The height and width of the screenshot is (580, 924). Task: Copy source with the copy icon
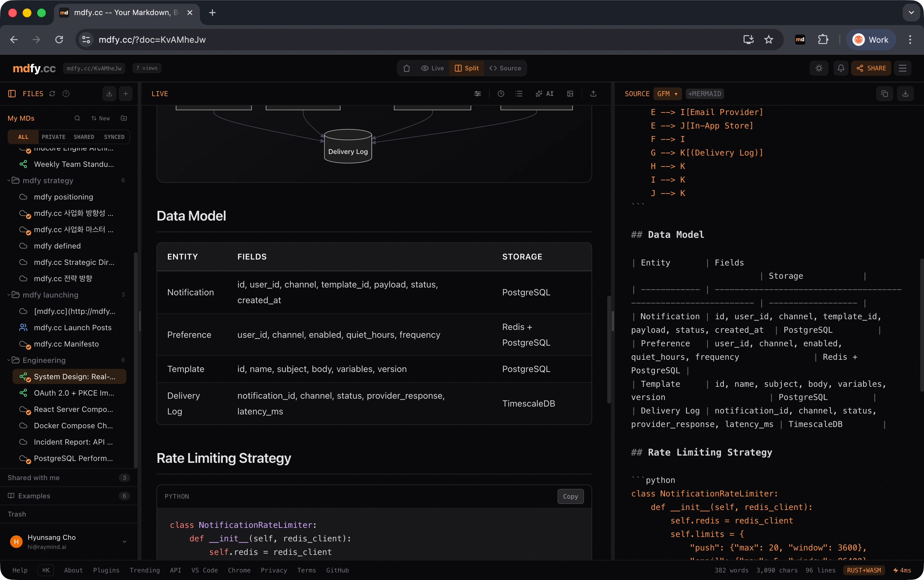click(884, 94)
